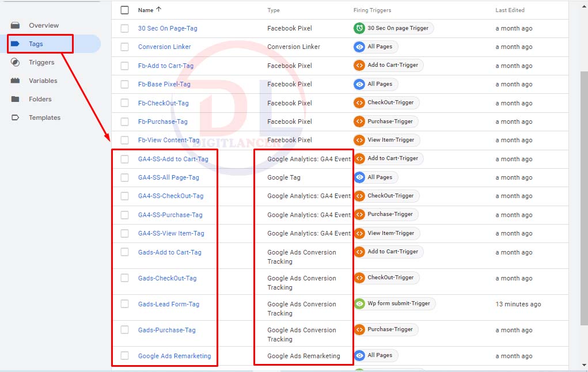The width and height of the screenshot is (588, 372).
Task: Click the trigger icon in GA4-SS-Add to Cart-Tag row
Action: click(359, 158)
